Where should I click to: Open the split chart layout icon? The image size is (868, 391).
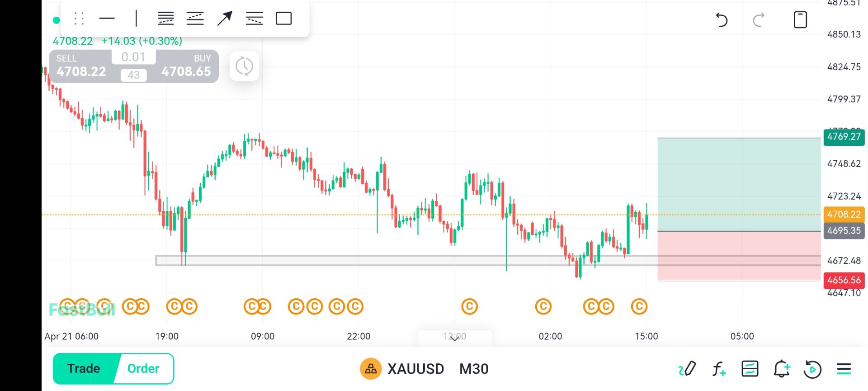pyautogui.click(x=750, y=369)
